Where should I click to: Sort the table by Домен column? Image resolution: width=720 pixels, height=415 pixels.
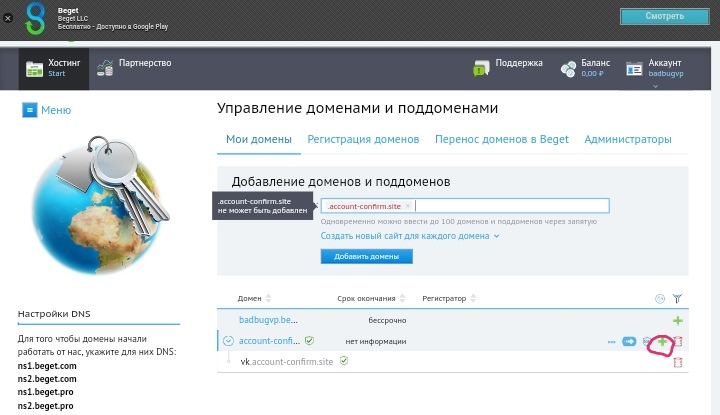click(x=249, y=298)
